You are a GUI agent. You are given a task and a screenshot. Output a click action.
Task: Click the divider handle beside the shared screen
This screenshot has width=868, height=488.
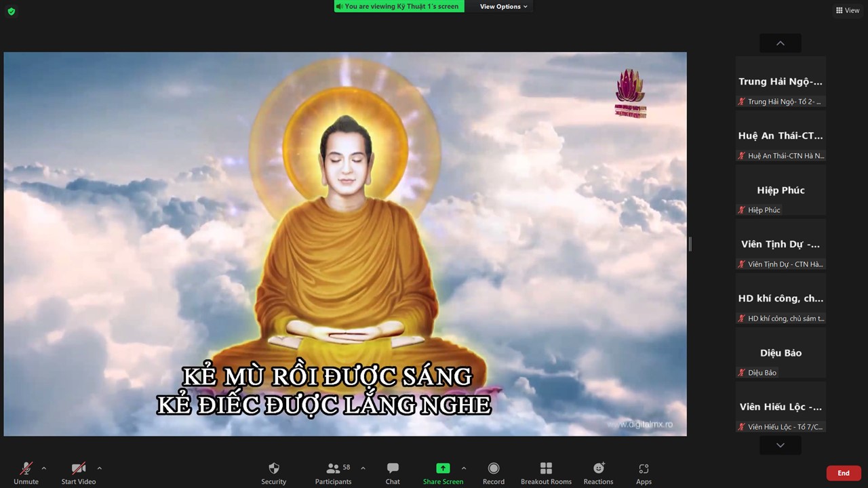click(x=690, y=244)
